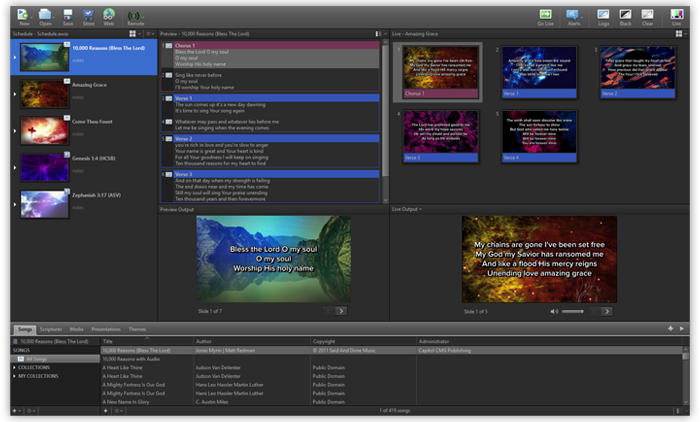Open the Remote control icon
Screen dimensions: 700x422
[135, 16]
